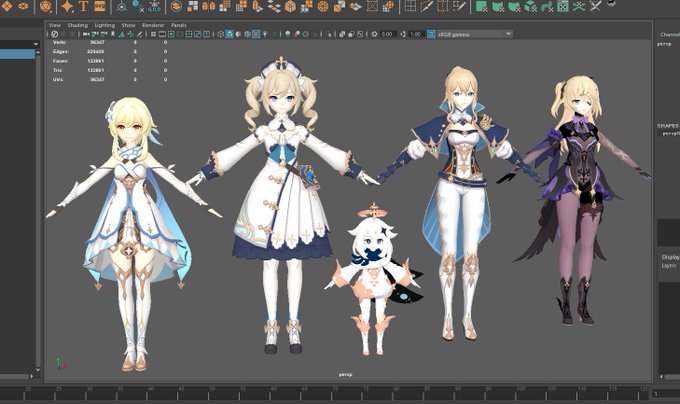Screen dimensions: 680x404
Task: Click the "persp" camera label at viewport bottom
Action: coord(345,375)
